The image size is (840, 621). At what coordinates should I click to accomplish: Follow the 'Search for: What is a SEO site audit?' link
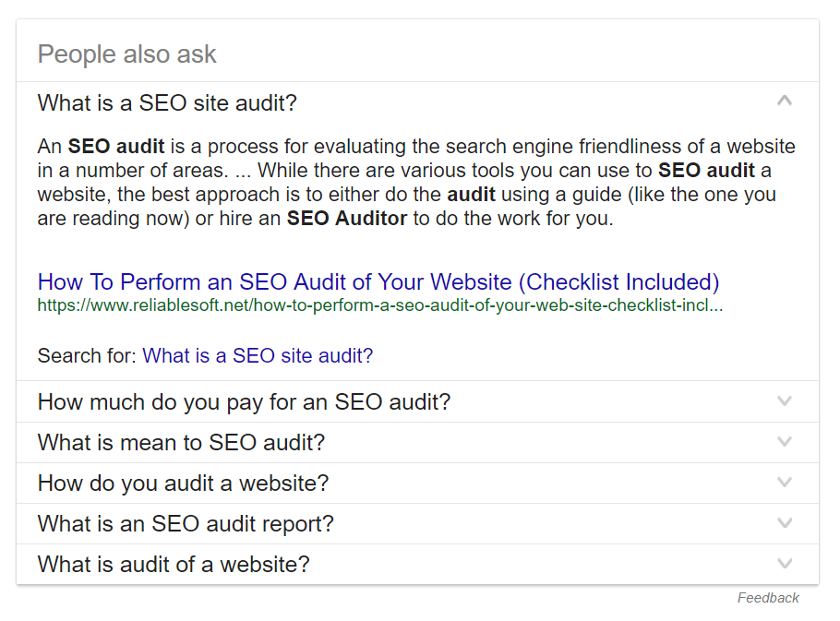click(258, 356)
